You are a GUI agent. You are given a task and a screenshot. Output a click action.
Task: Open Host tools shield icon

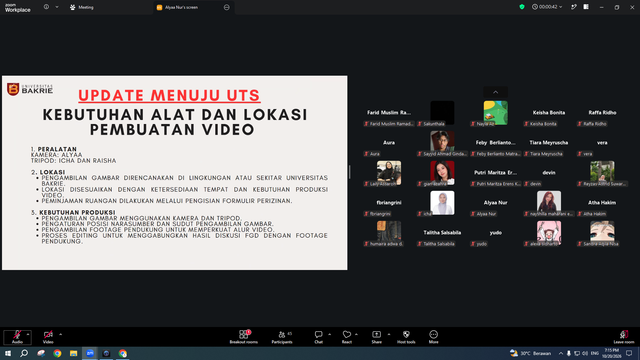click(406, 335)
